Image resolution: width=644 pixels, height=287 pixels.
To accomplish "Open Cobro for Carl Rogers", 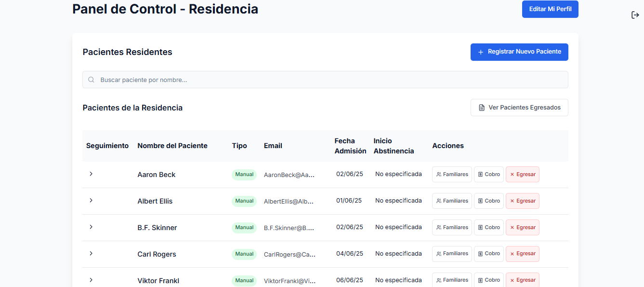I will (x=489, y=254).
